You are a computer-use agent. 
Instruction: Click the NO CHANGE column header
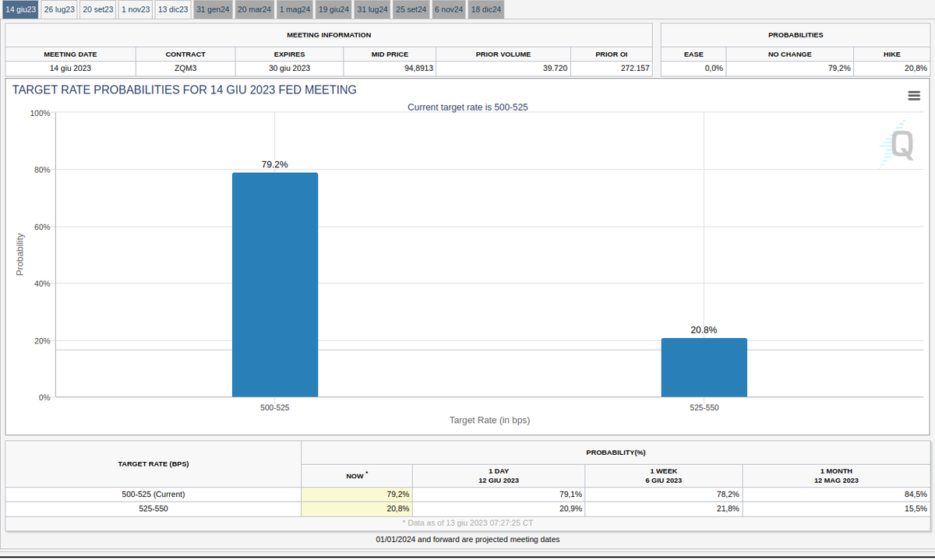790,55
